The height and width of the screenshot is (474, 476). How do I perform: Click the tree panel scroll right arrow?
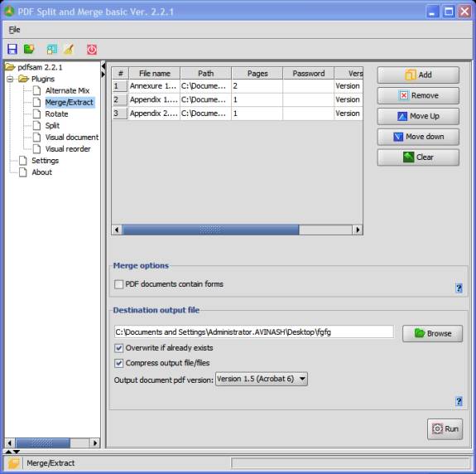click(x=95, y=443)
